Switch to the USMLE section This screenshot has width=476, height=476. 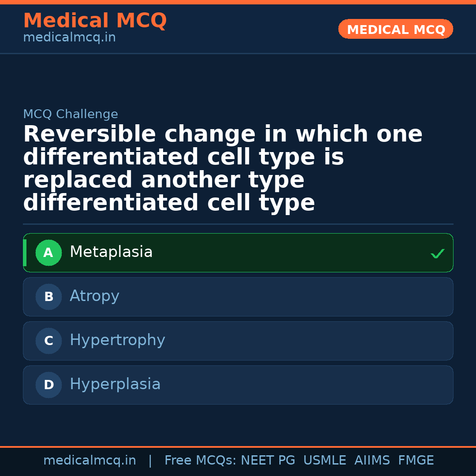tap(325, 460)
